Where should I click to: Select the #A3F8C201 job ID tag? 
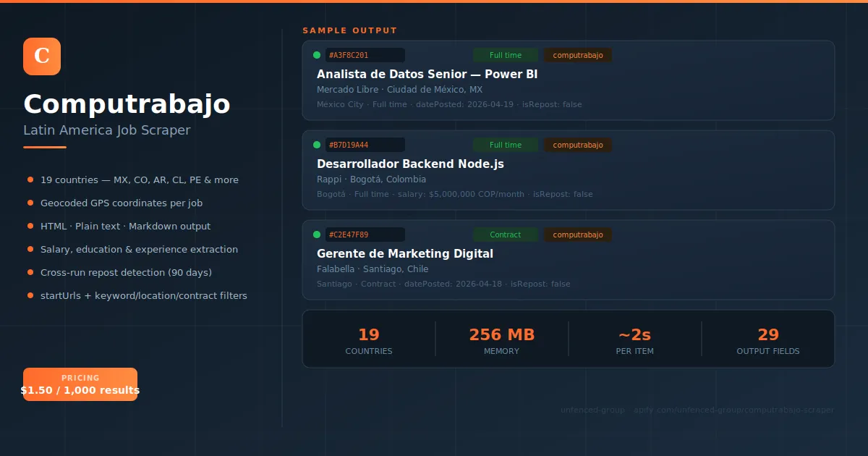(x=365, y=55)
